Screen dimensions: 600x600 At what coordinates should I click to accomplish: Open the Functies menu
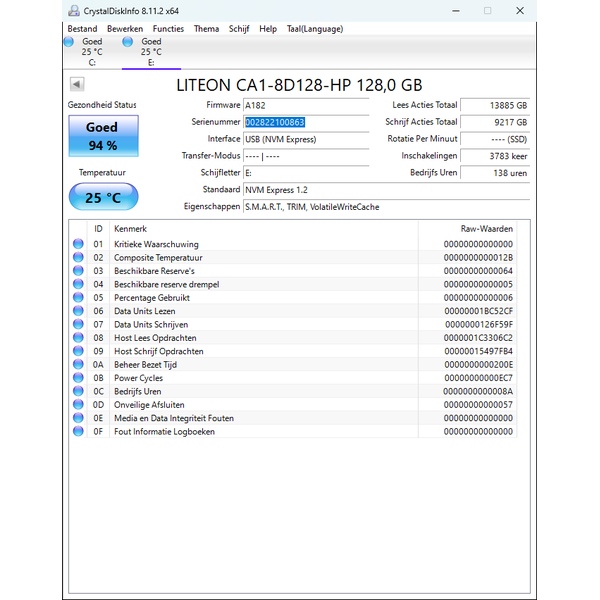[x=168, y=29]
